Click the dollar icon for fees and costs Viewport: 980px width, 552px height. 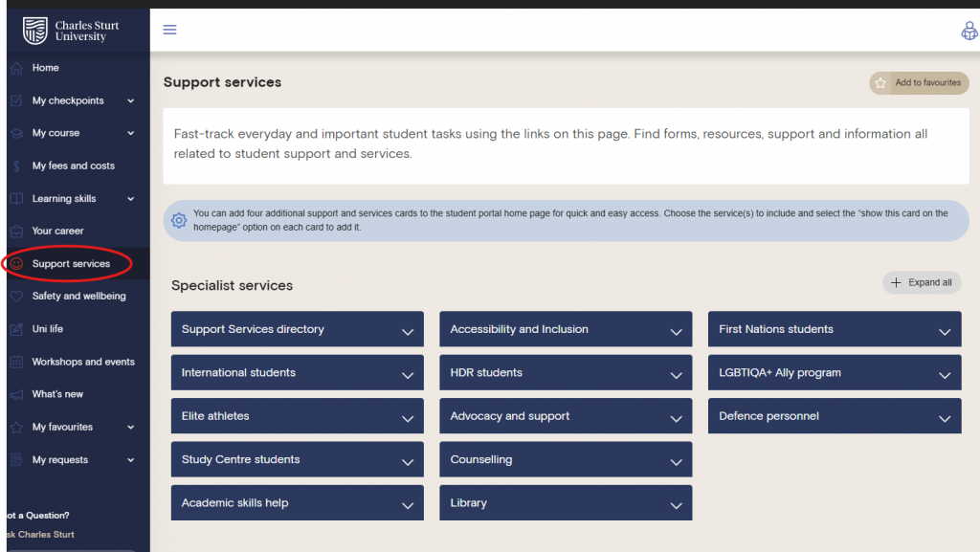(x=15, y=166)
